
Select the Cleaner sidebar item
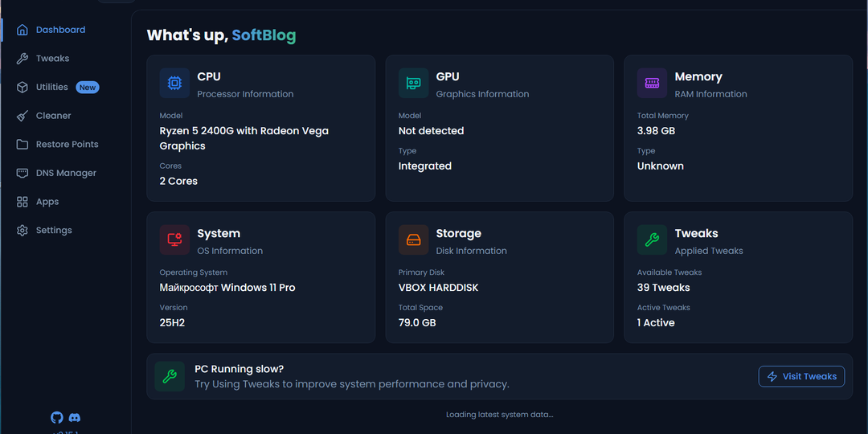tap(53, 116)
